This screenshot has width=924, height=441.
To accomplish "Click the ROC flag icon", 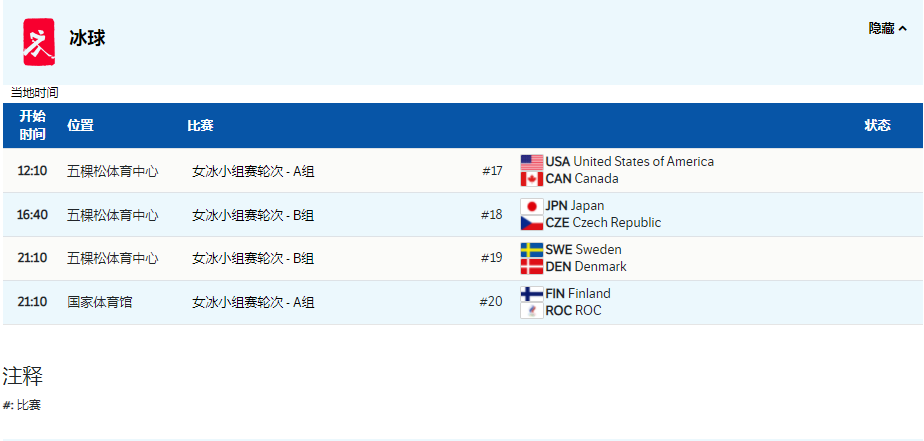I will click(531, 311).
